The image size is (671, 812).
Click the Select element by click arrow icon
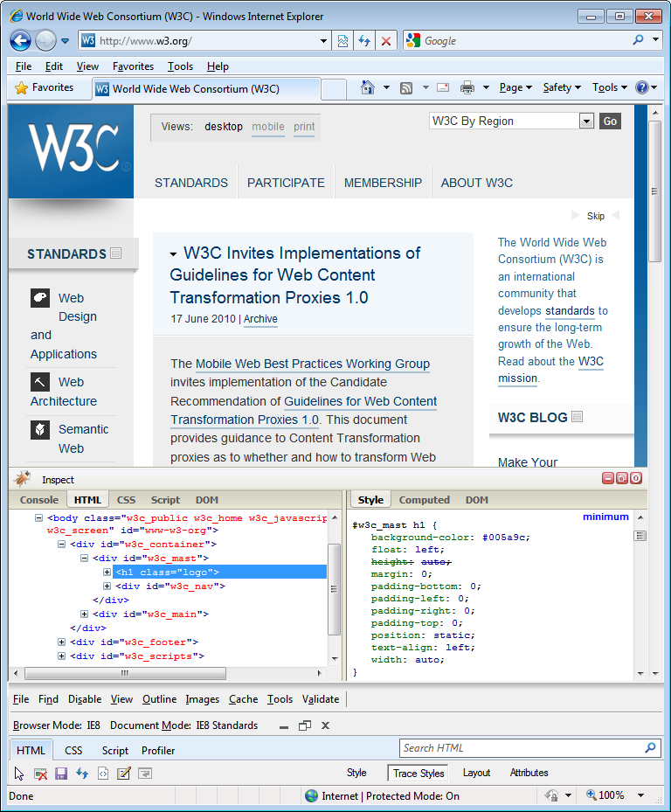19,774
